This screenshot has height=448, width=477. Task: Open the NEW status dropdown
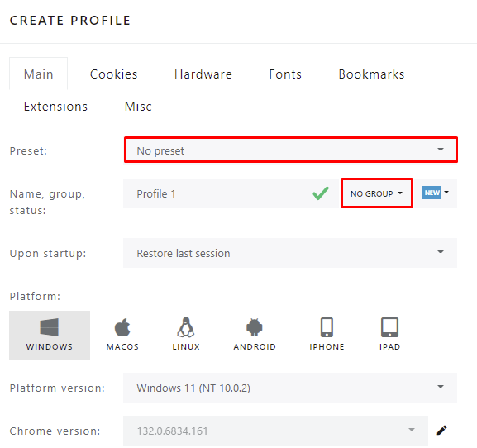coord(436,193)
